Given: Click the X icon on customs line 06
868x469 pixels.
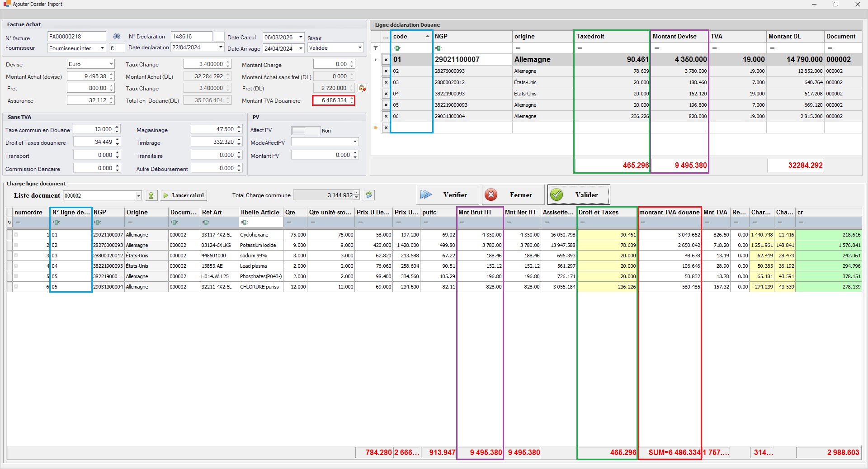Looking at the screenshot, I should (x=386, y=116).
